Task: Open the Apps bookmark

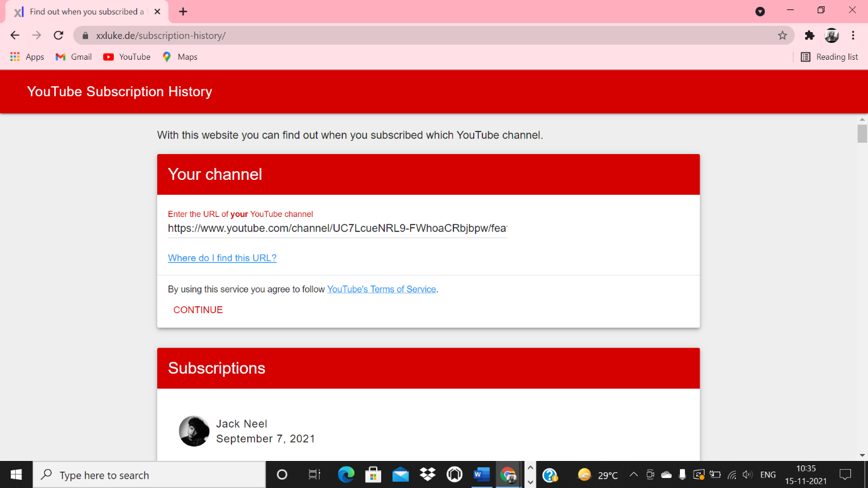Action: tap(27, 57)
